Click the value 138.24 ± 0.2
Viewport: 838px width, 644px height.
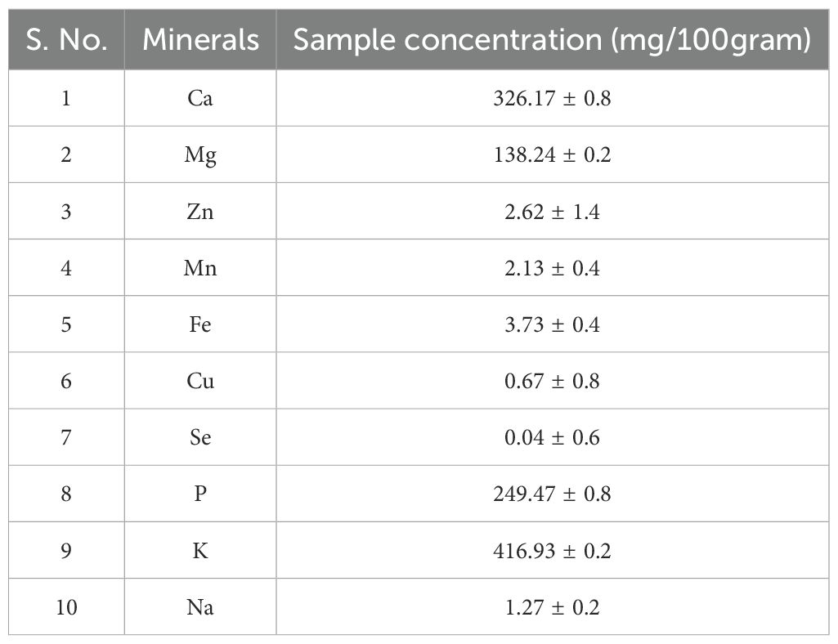552,155
